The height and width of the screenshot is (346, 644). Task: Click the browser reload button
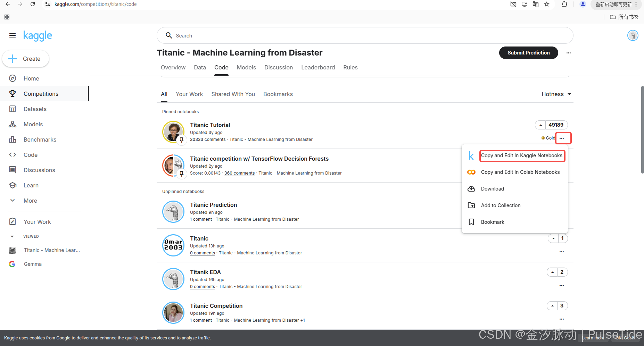point(33,4)
